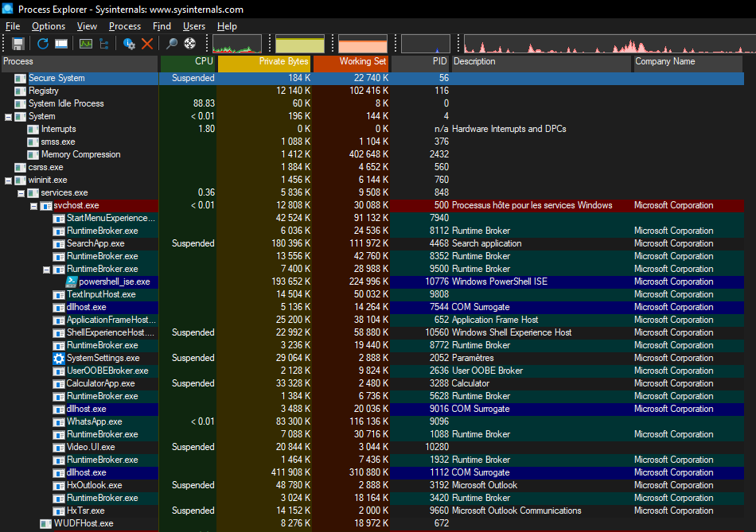Refresh the process list now
756x532 pixels.
click(x=43, y=44)
